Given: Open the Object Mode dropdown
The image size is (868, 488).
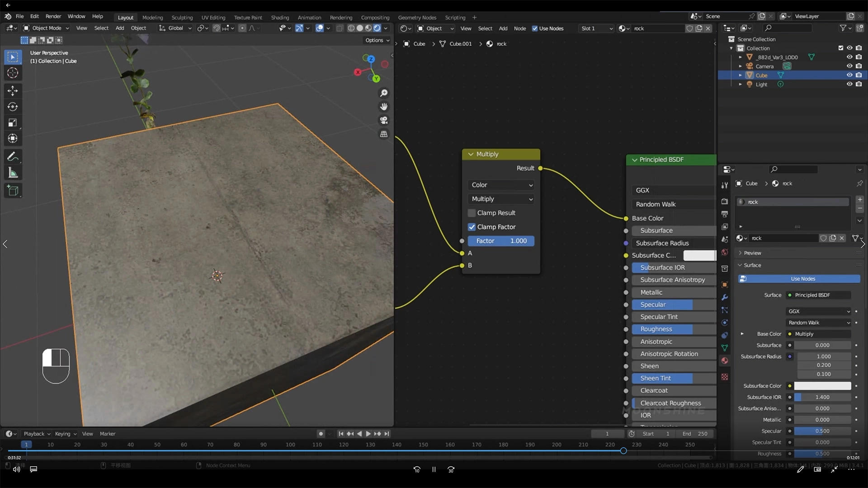Looking at the screenshot, I should (46, 28).
